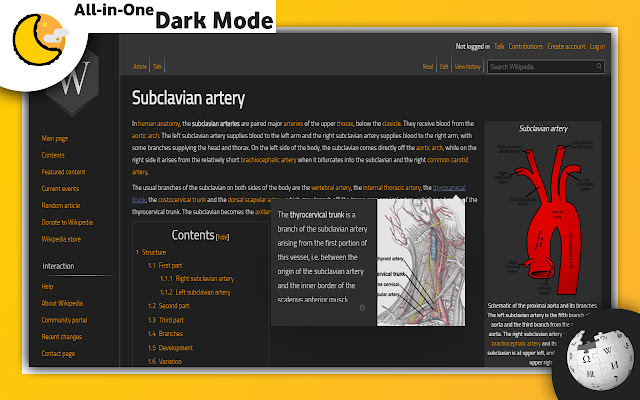Focus the Search Wikipedia field
This screenshot has height=400, width=640.
point(546,67)
